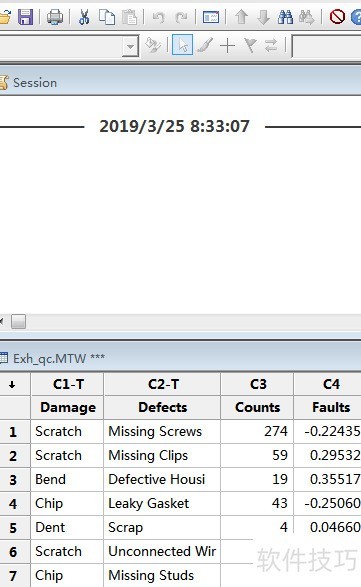The width and height of the screenshot is (361, 587).
Task: Click the Counts value 43
Action: point(258,504)
